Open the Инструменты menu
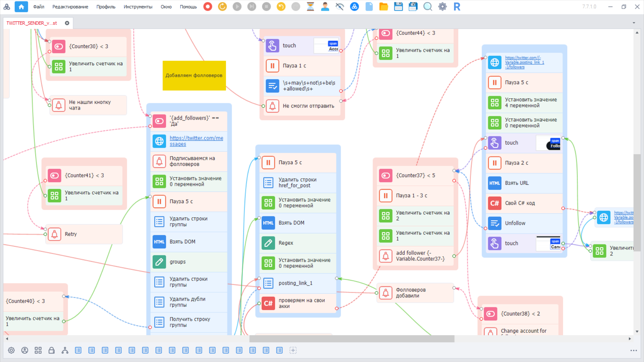The width and height of the screenshot is (644, 362). pos(138,7)
